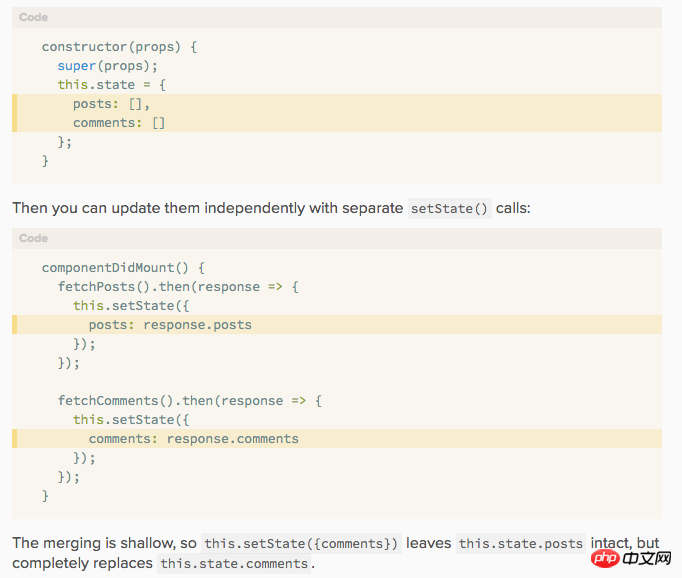This screenshot has width=682, height=578.
Task: Select the highlighted 'comments: []' line
Action: 119,123
